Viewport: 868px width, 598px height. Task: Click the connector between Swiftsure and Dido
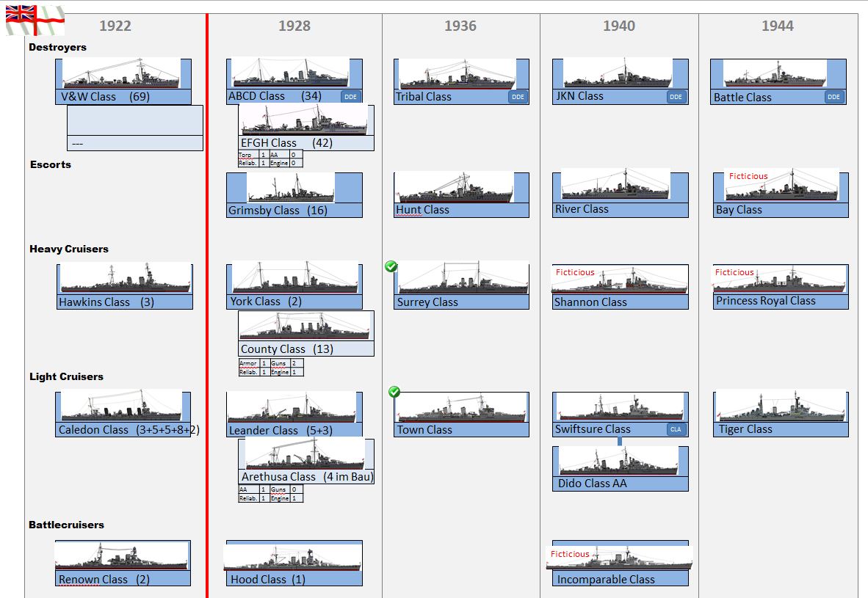620,441
